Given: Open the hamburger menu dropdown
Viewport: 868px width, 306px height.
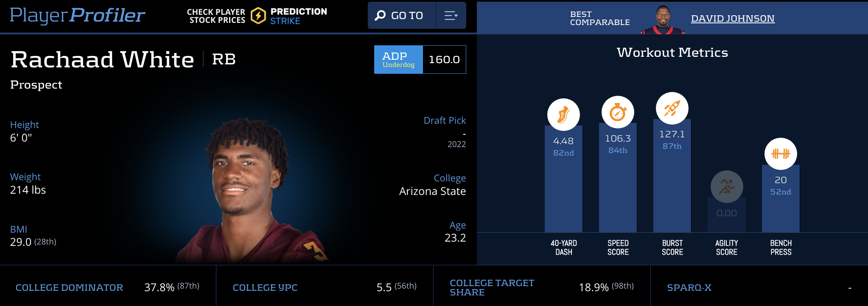Looking at the screenshot, I should point(451,16).
